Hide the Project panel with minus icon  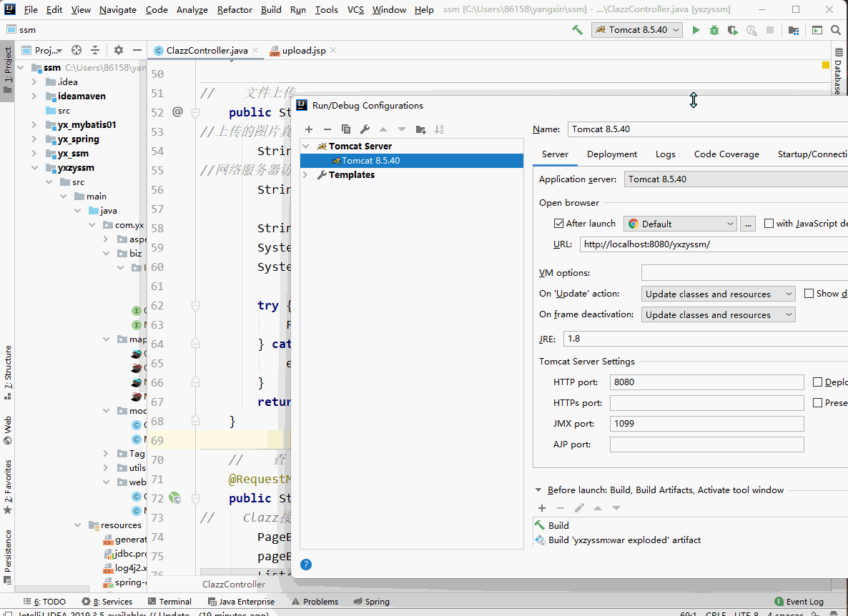pos(137,50)
